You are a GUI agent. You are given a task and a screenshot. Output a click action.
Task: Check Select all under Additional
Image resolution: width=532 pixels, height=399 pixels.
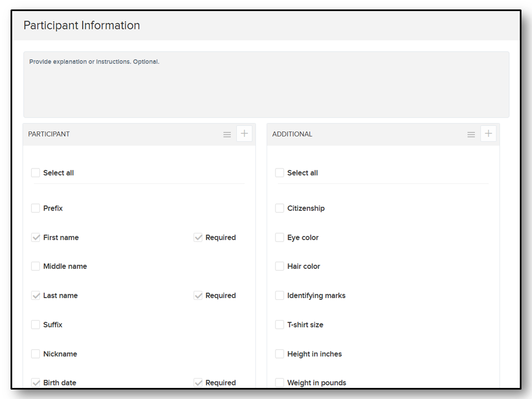pyautogui.click(x=279, y=173)
